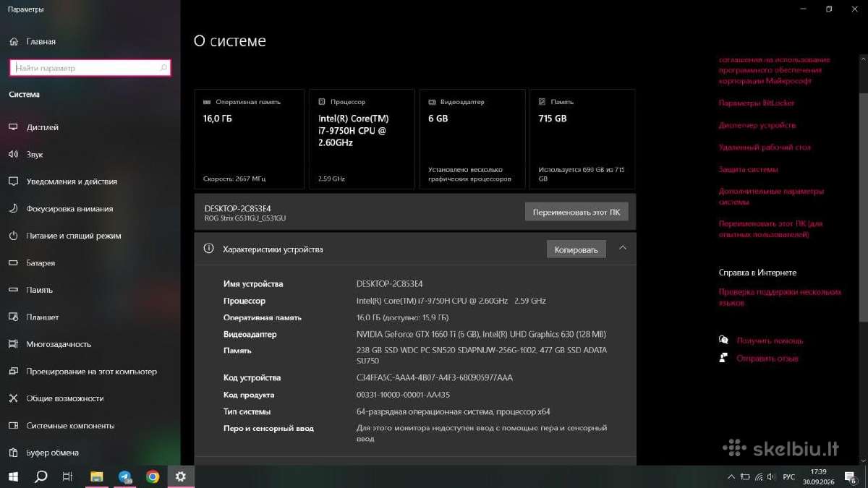868x488 pixels.
Task: Click the Копировать button
Action: tap(576, 249)
